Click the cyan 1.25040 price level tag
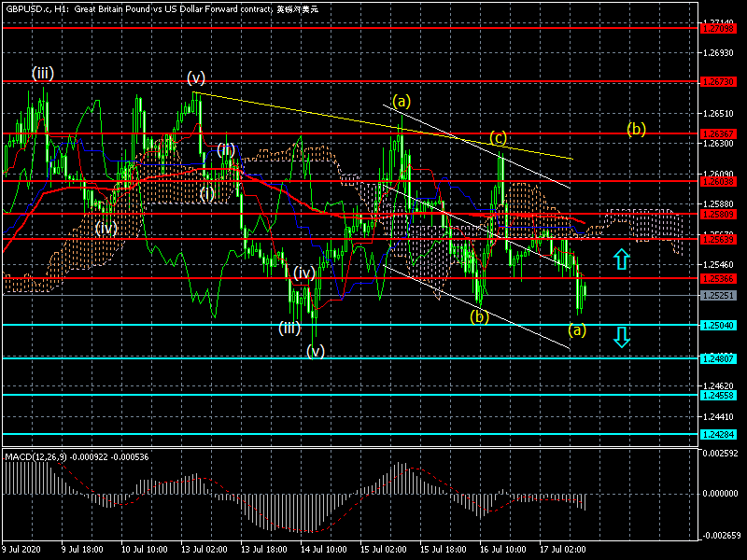 (718, 325)
